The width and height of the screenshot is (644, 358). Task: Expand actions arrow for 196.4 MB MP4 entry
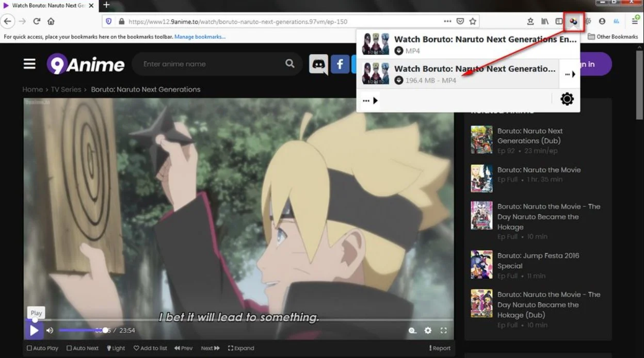coord(570,74)
